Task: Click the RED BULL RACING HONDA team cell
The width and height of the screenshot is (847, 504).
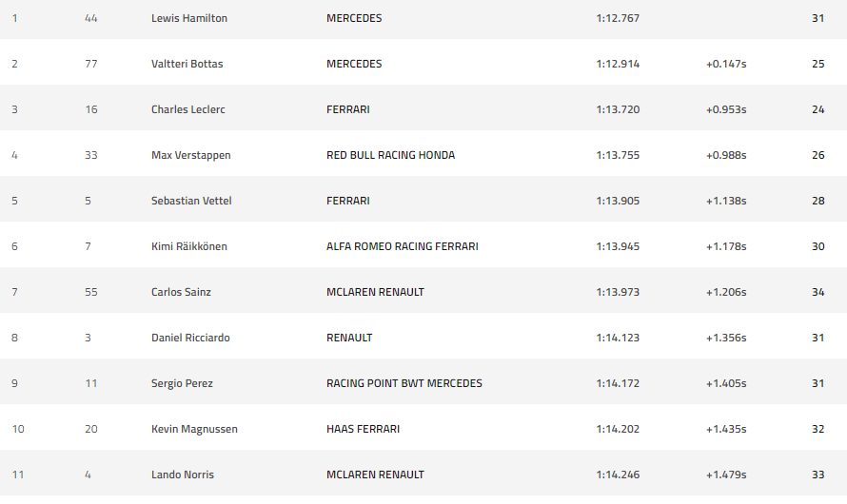Action: (390, 155)
